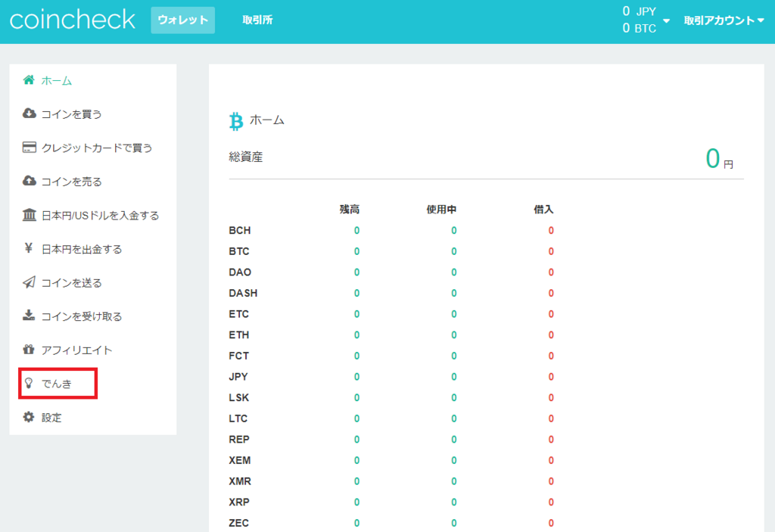Open the 取引アカウント dropdown
Image resolution: width=775 pixels, height=532 pixels.
pos(724,20)
